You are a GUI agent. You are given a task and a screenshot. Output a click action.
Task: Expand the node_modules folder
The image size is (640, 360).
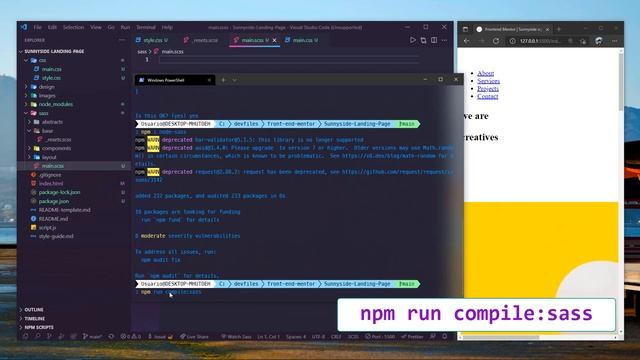[x=56, y=104]
